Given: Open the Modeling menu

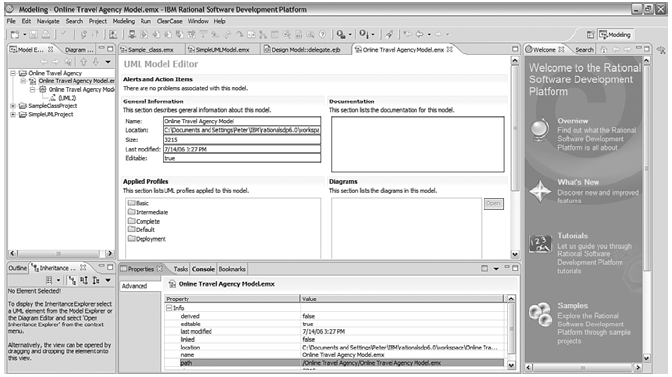Looking at the screenshot, I should [123, 21].
